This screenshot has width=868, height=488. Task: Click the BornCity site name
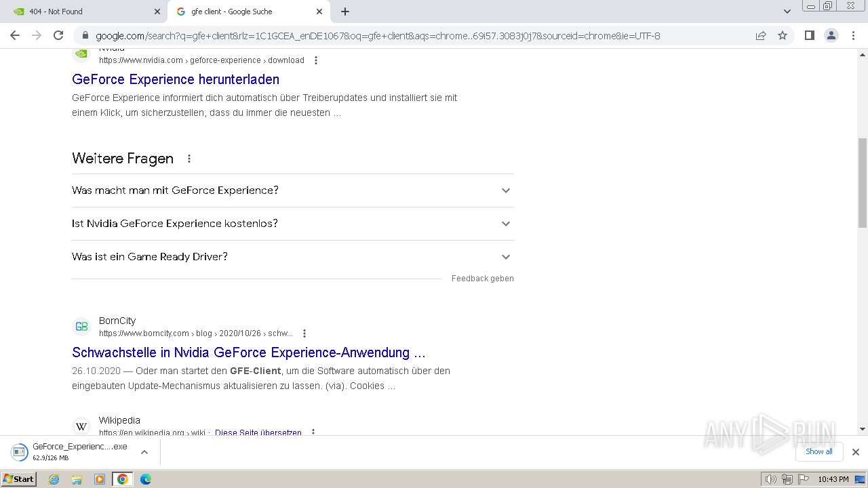click(x=117, y=321)
